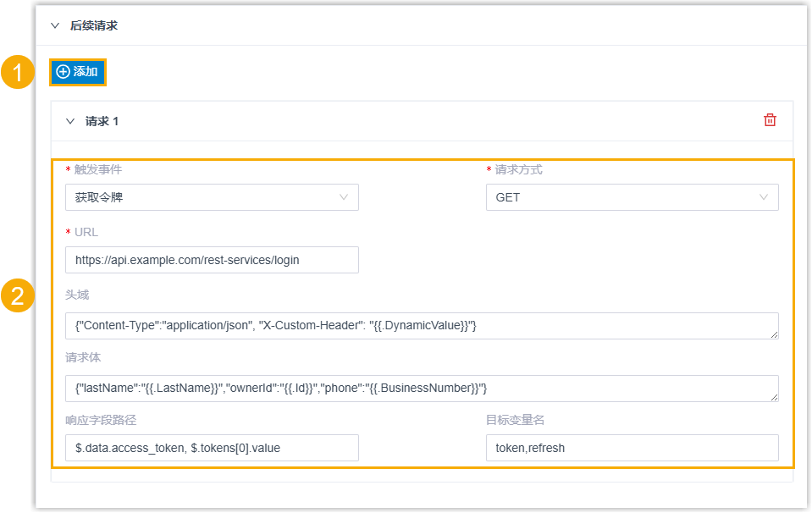Click the plus icon on the 添加 button
This screenshot has width=812, height=513.
[63, 72]
